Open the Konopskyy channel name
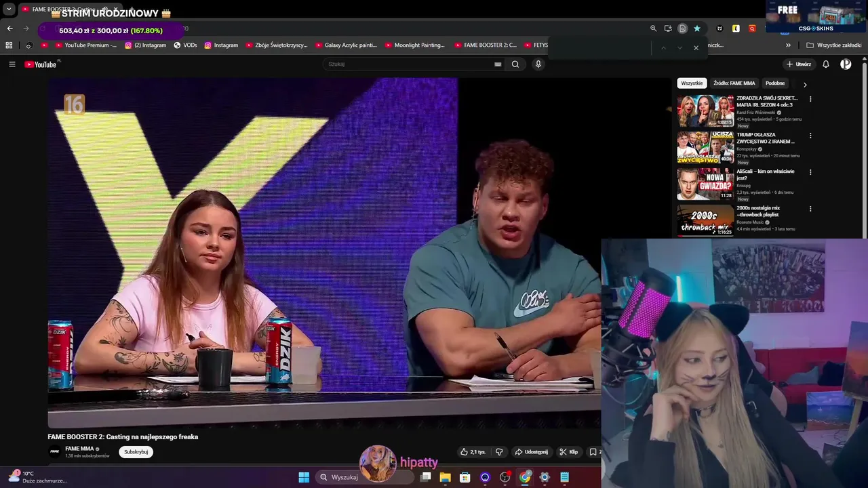 pos(747,149)
